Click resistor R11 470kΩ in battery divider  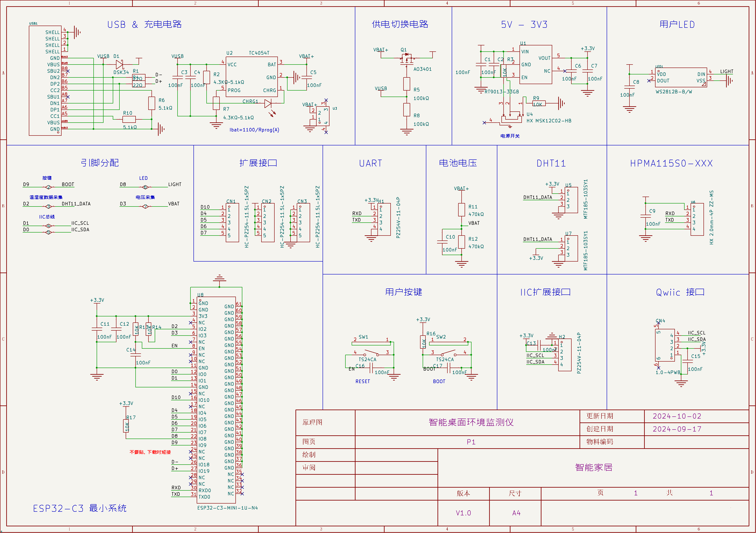pos(462,210)
